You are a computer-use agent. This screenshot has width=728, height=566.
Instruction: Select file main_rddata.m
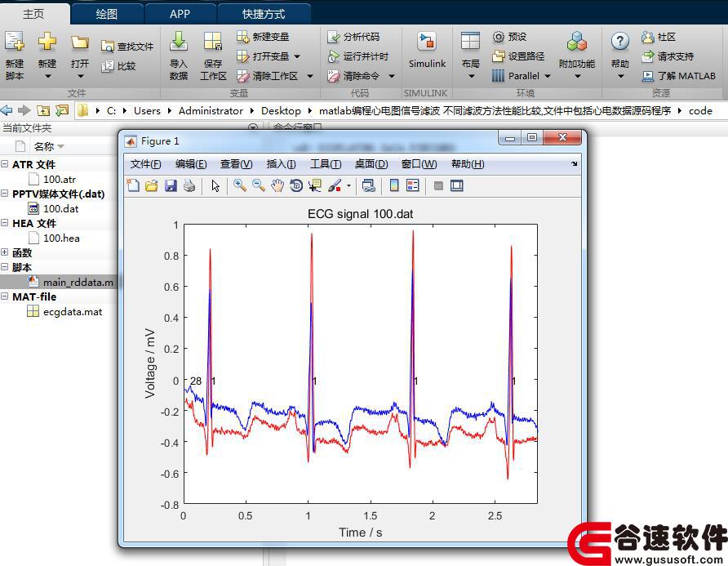[71, 282]
